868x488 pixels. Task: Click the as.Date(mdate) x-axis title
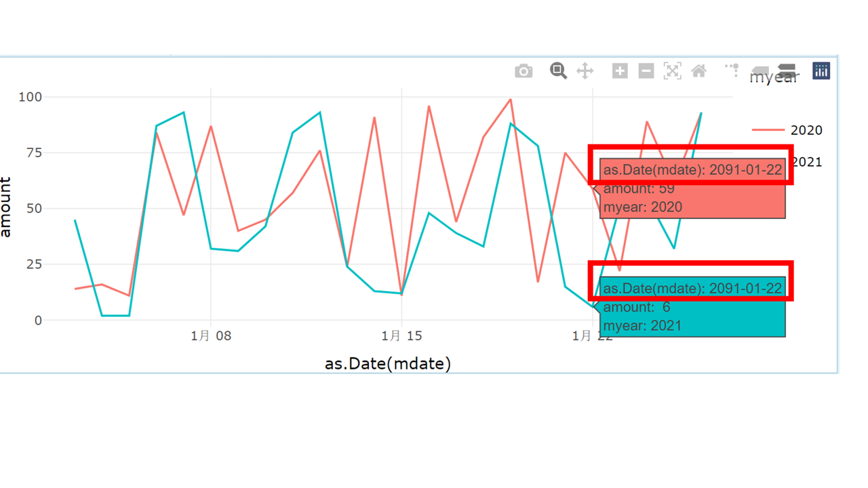tap(388, 364)
